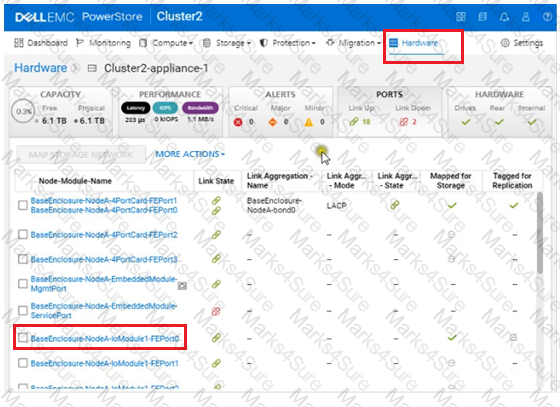Sort by Node-Module-Name column header
The image size is (560, 407).
(75, 181)
